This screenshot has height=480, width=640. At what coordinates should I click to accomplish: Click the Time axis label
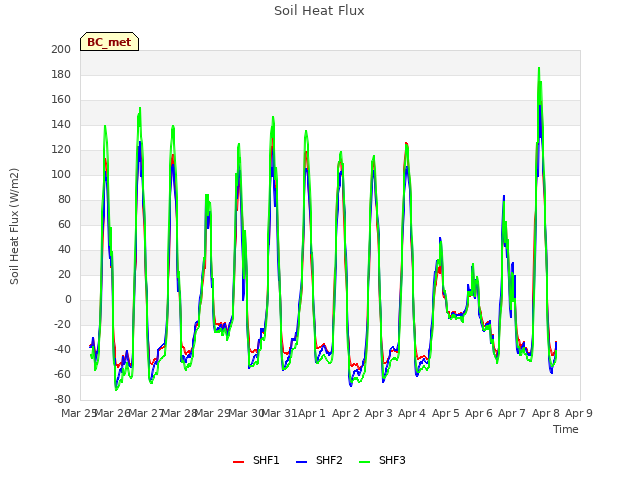coord(566,429)
